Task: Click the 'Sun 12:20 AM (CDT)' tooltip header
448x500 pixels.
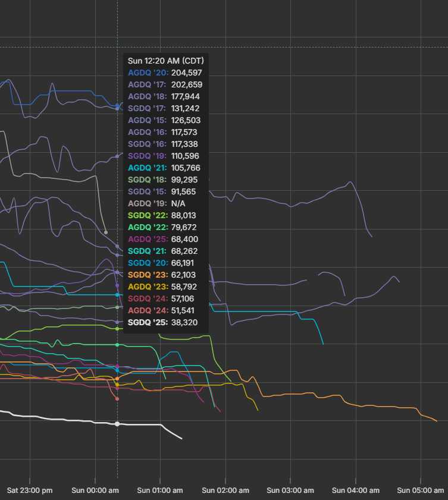Action: pos(165,61)
